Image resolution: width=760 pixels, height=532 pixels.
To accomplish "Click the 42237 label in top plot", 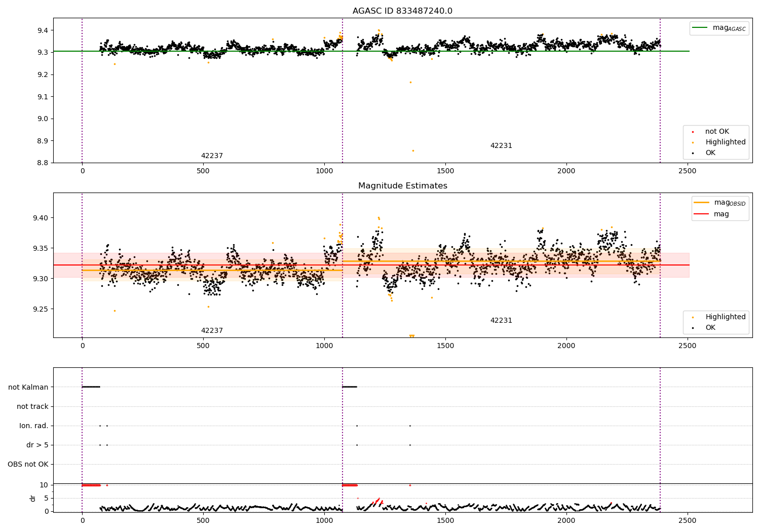I will 212,156.
